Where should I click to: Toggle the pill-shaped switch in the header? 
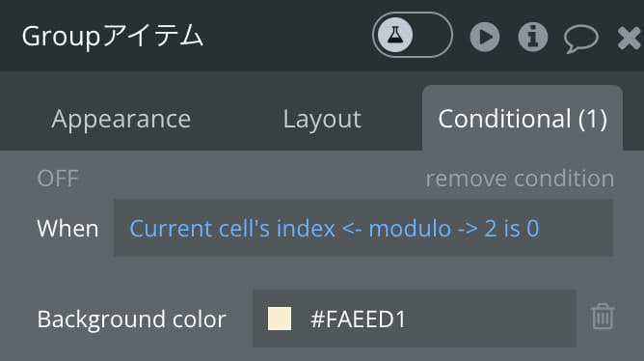pyautogui.click(x=413, y=35)
